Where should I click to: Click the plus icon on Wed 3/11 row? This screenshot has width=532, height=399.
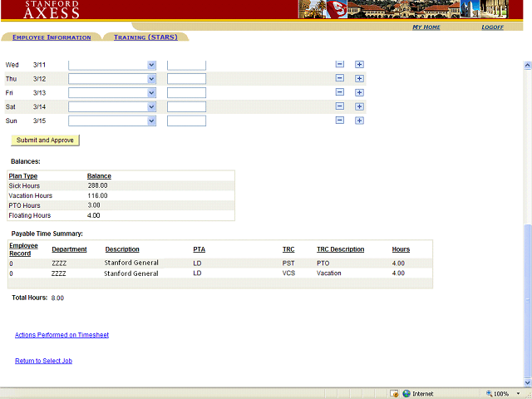tap(359, 65)
